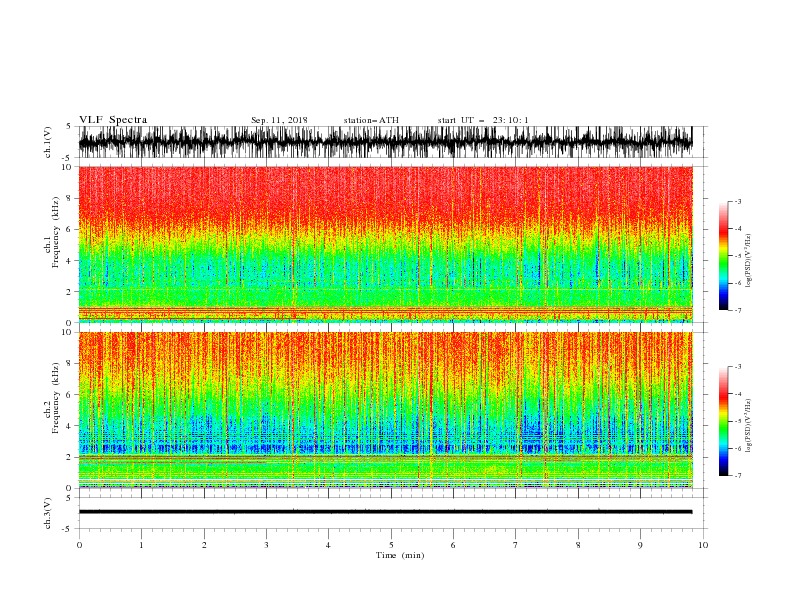The width and height of the screenshot is (792, 612).
Task: Select the "start UT = 23:10:1" text
Action: tap(482, 120)
